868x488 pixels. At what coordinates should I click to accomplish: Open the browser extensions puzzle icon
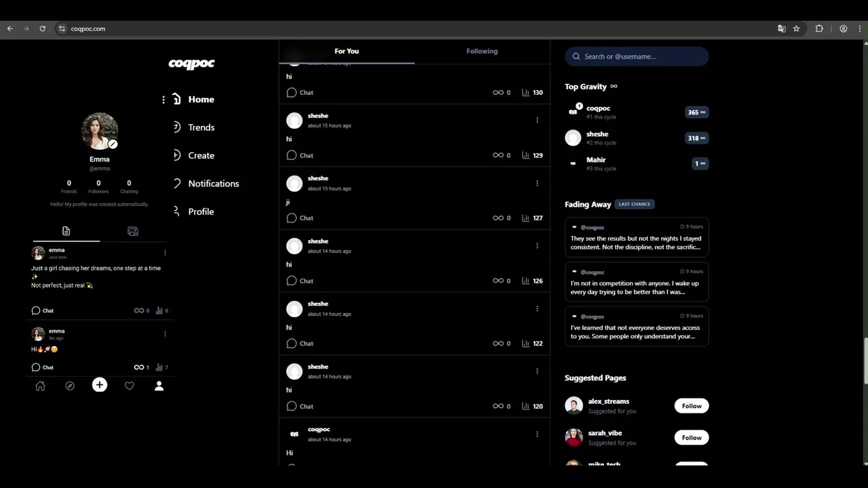(819, 28)
